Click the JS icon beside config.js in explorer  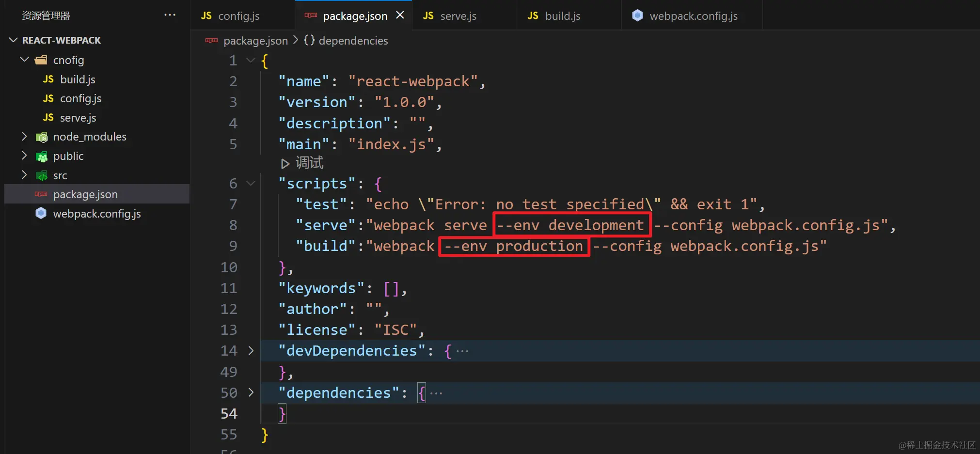click(48, 98)
